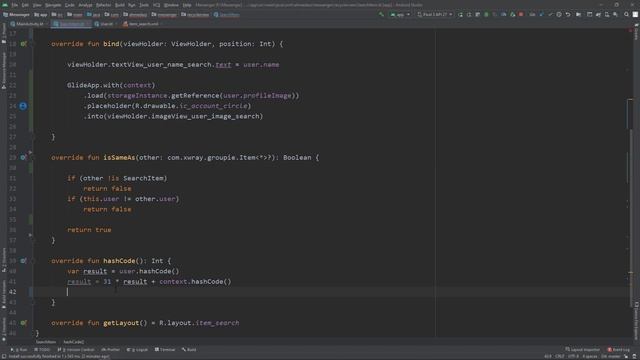This screenshot has width=640, height=360.
Task: Click the app module breadcrumb
Action: pos(41,15)
